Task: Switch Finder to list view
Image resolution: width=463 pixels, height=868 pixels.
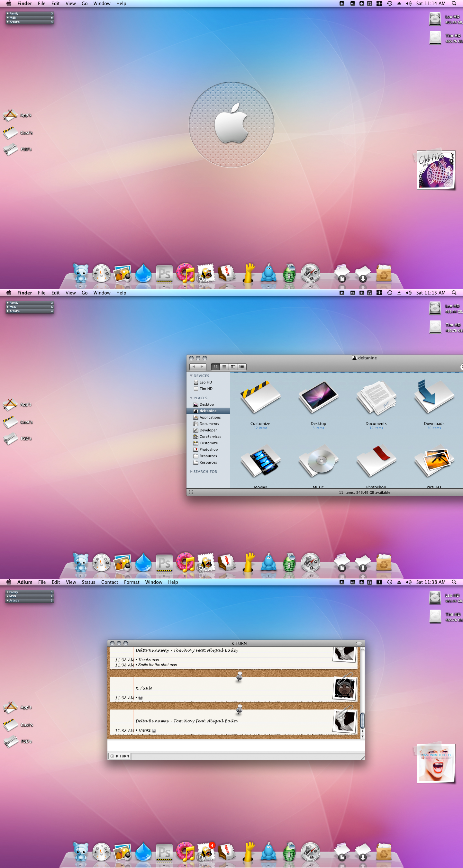Action: [224, 366]
